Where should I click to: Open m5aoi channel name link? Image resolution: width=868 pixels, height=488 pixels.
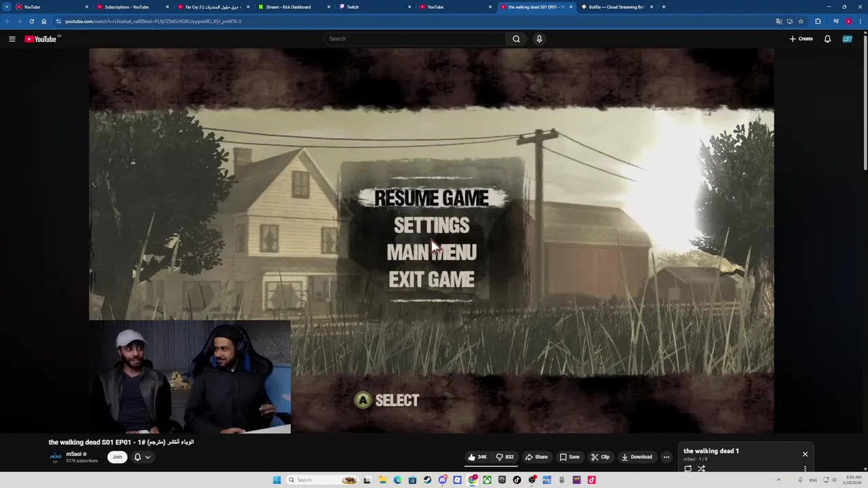74,454
